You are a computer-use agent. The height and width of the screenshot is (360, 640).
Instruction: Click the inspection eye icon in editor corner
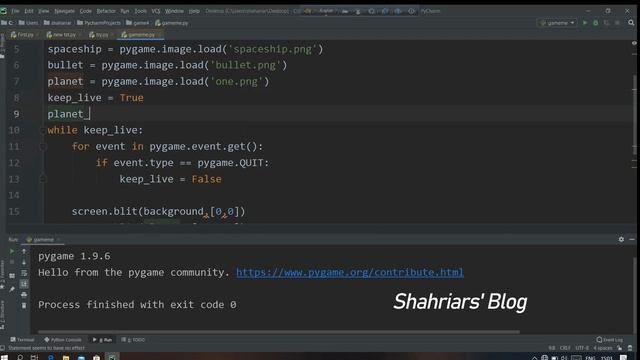[634, 43]
